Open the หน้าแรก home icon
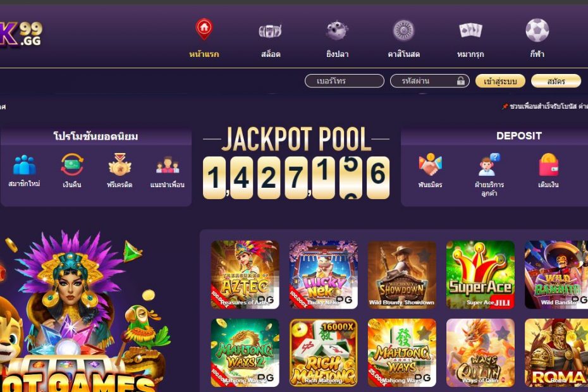588x392 pixels. [x=204, y=29]
